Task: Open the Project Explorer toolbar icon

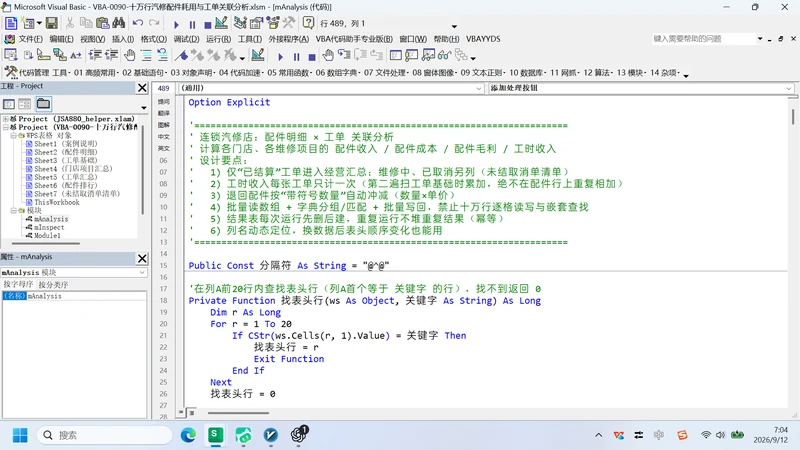Action: (x=240, y=23)
